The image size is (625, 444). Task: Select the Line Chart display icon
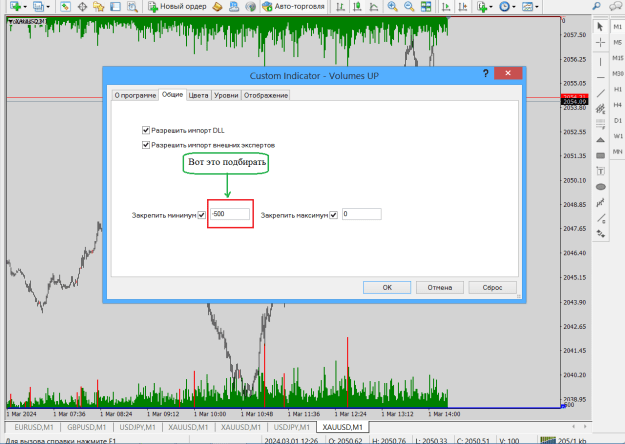coord(374,6)
